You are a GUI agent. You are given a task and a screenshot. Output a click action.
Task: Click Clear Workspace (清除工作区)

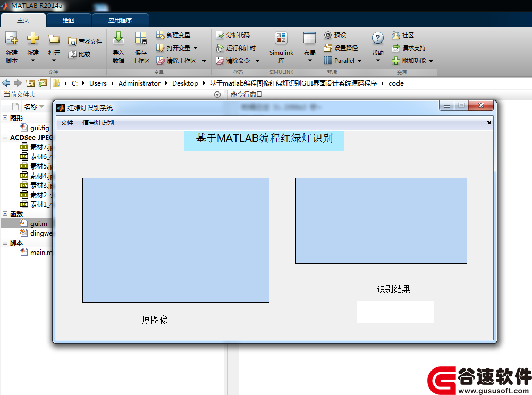(x=176, y=61)
